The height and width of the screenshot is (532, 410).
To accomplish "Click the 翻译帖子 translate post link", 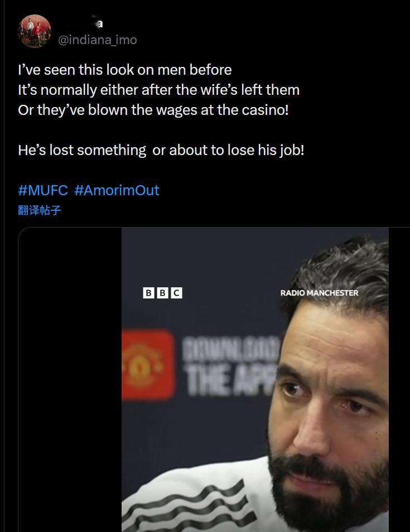I will click(40, 210).
